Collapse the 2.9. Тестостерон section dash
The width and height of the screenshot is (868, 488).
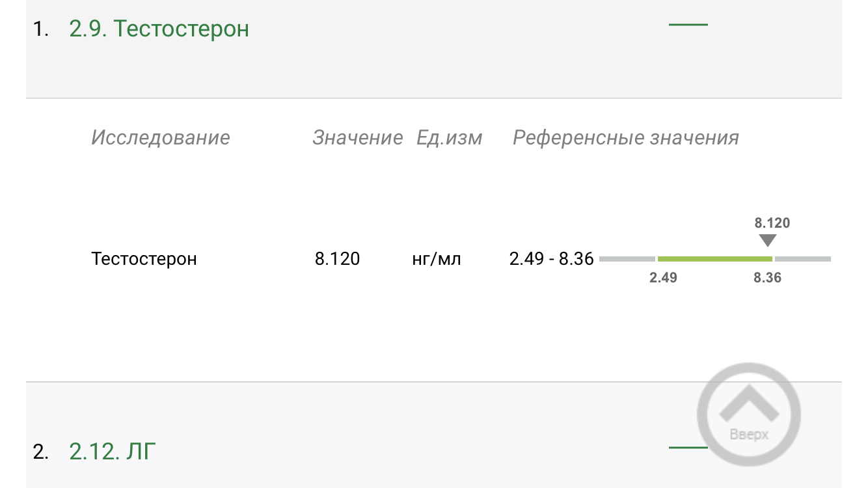pos(688,25)
